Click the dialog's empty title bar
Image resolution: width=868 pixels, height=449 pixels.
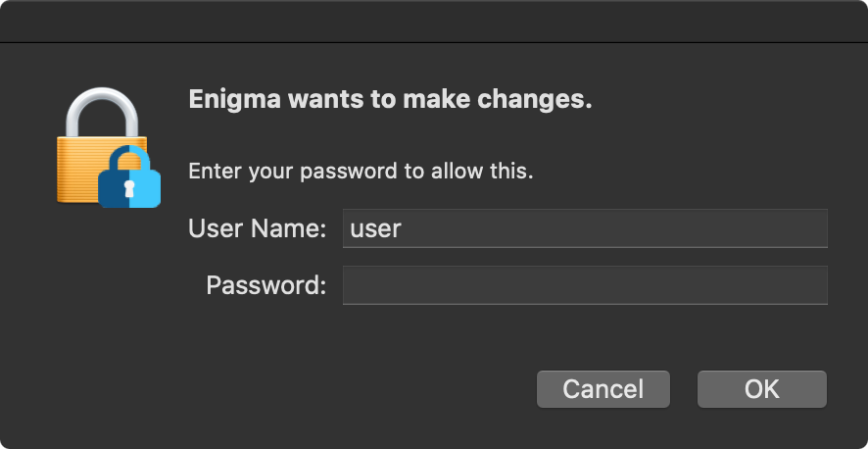[x=434, y=21]
